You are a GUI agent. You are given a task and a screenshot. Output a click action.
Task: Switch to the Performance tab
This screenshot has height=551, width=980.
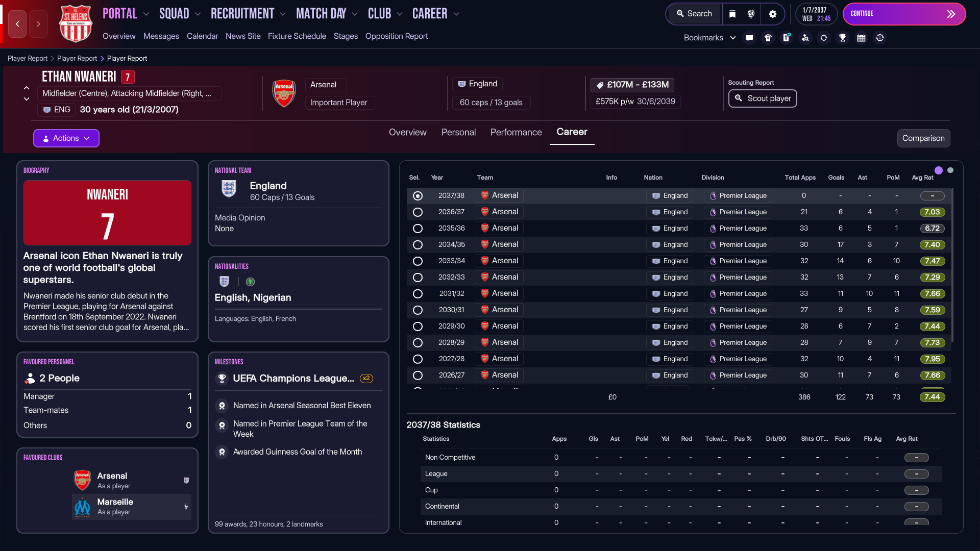[x=516, y=132]
